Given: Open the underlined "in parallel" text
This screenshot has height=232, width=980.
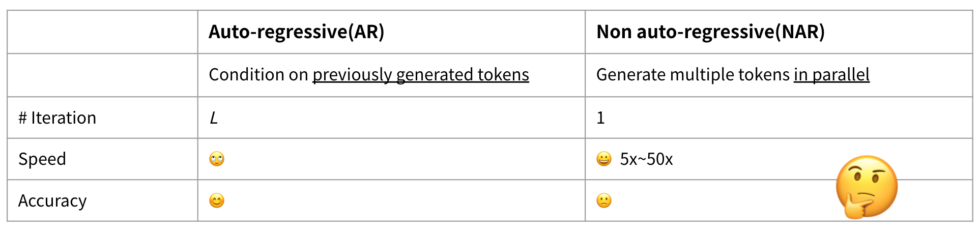Looking at the screenshot, I should click(831, 75).
